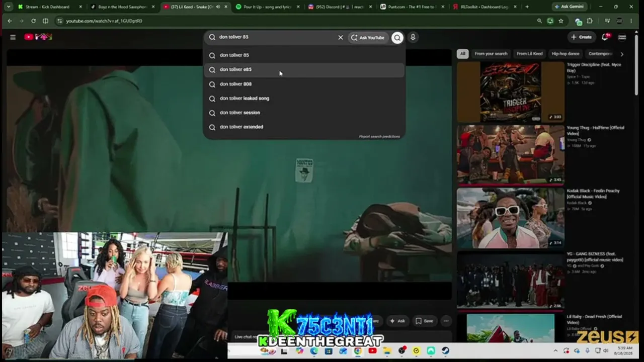This screenshot has height=362, width=644.
Task: Open Trigger Discipline video thumbnail
Action: pos(511,92)
